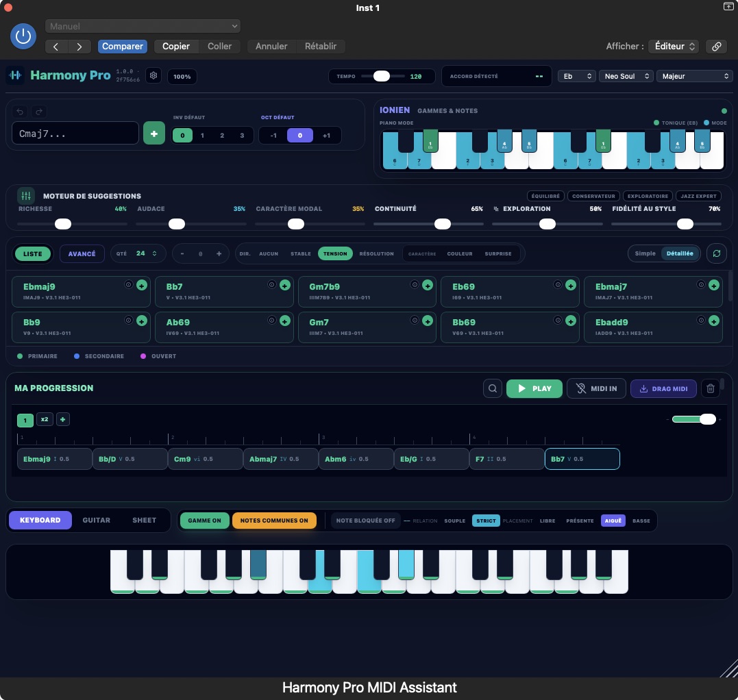The image size is (738, 700).
Task: Toggle Notes Communes ON
Action: (274, 521)
